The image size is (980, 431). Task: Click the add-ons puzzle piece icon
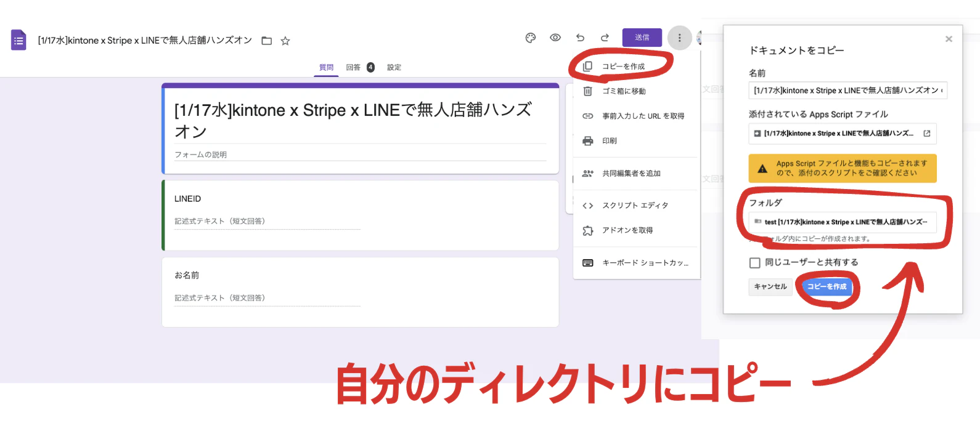(588, 230)
